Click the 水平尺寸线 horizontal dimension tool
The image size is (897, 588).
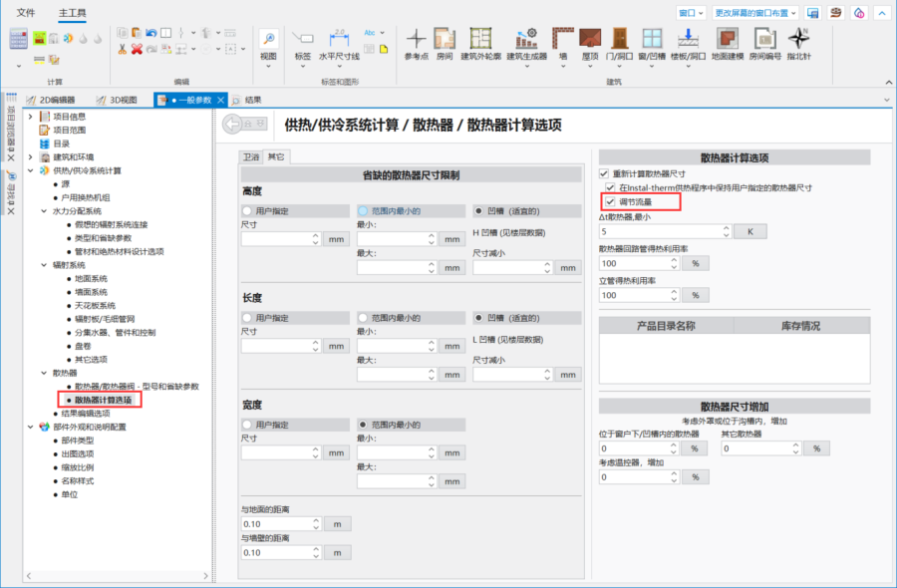pyautogui.click(x=339, y=41)
